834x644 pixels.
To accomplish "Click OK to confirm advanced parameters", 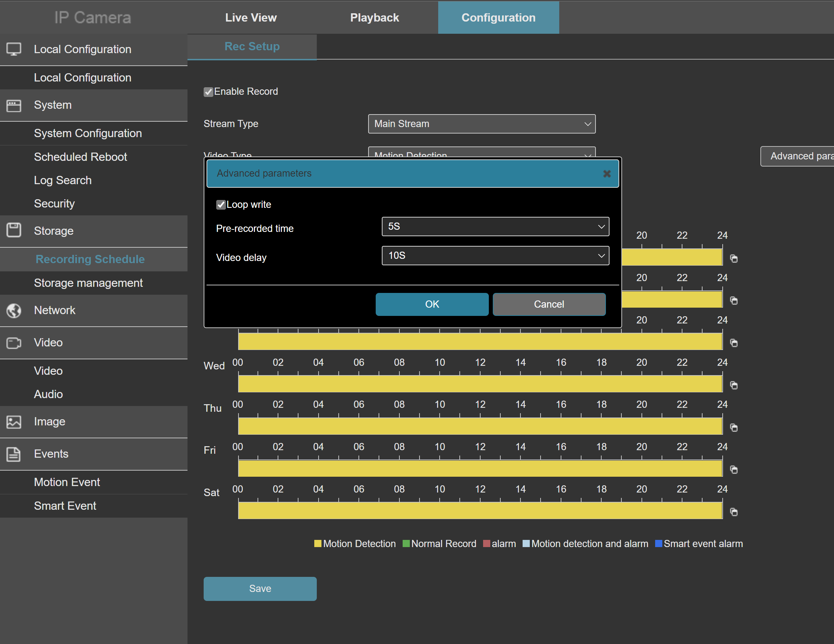I will pos(432,304).
